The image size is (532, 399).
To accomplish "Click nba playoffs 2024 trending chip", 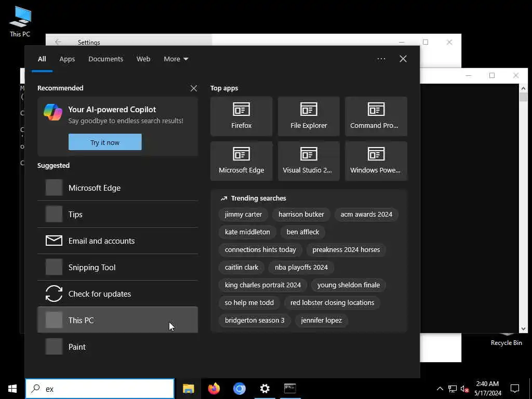I will pos(301,268).
